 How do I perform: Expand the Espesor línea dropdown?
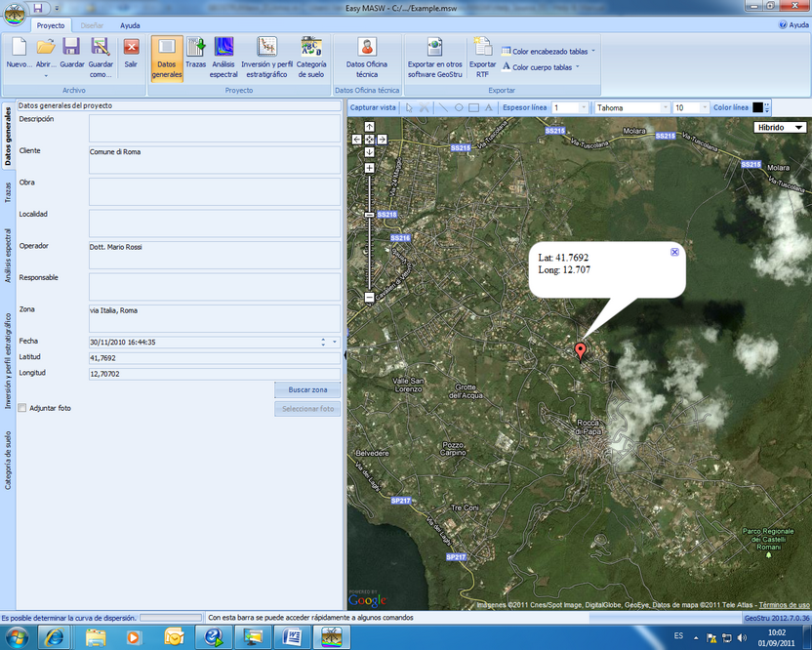(x=584, y=107)
